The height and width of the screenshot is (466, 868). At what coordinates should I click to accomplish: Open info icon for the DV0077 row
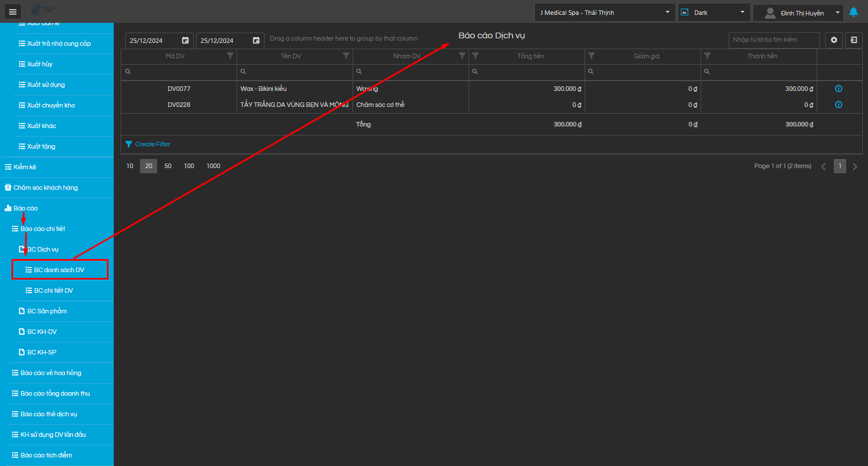pyautogui.click(x=838, y=89)
